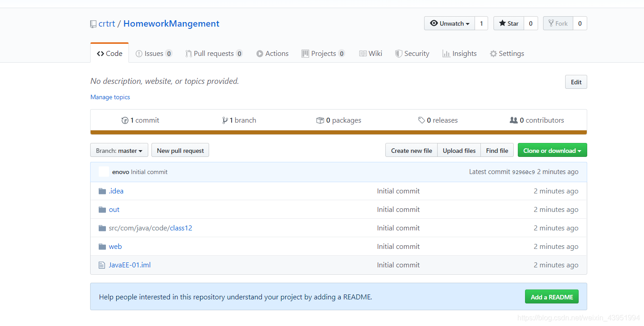Click the package box icon
Viewport: 644px width, 326px height.
(x=320, y=120)
